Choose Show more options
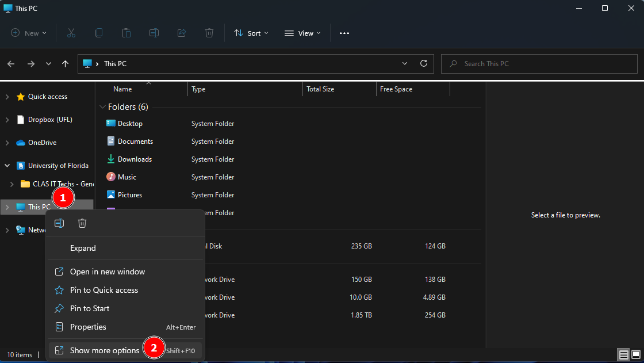The height and width of the screenshot is (363, 644). [126, 350]
